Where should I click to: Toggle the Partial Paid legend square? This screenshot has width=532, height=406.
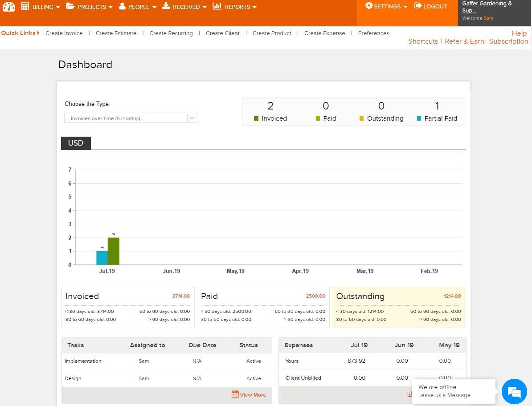pyautogui.click(x=419, y=118)
